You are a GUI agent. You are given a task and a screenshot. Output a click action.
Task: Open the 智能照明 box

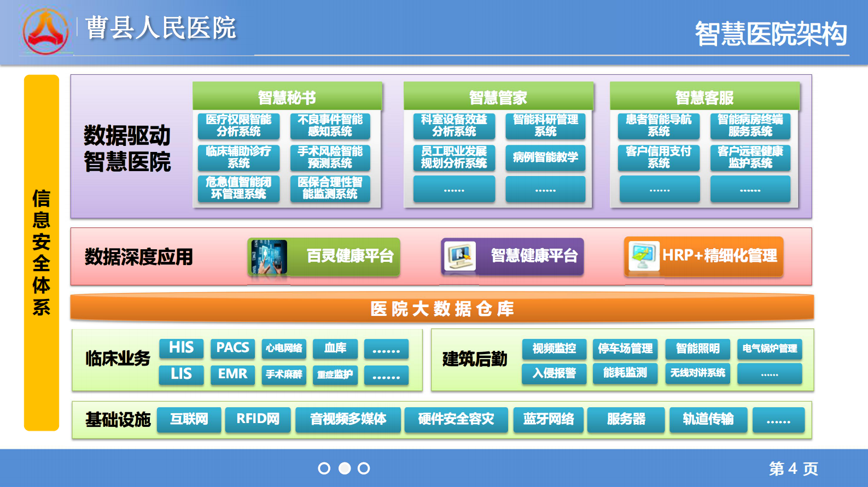click(698, 349)
